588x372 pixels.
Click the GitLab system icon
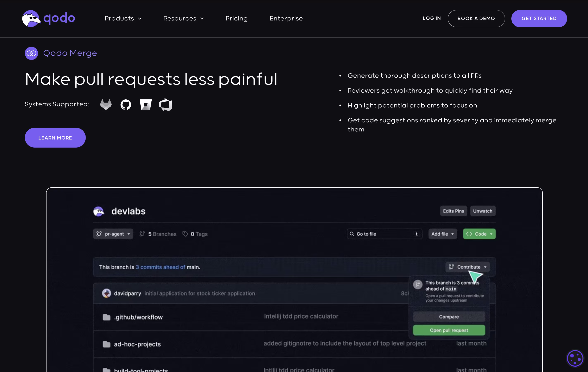pyautogui.click(x=106, y=105)
